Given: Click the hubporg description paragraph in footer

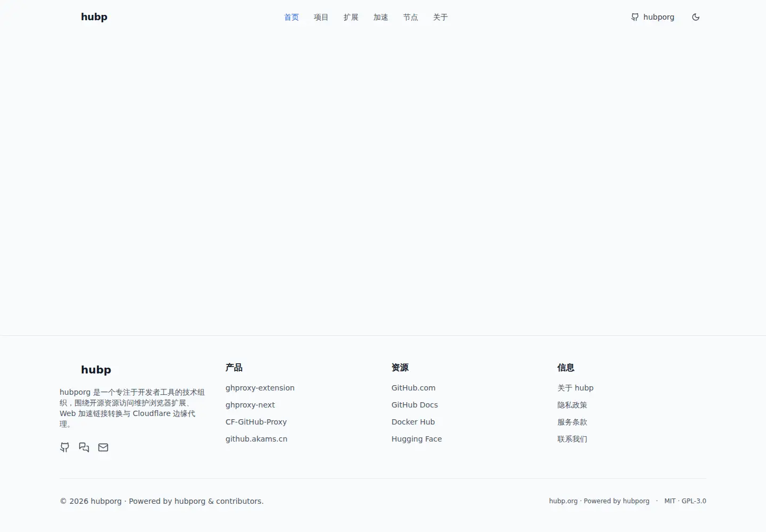Looking at the screenshot, I should [x=132, y=408].
